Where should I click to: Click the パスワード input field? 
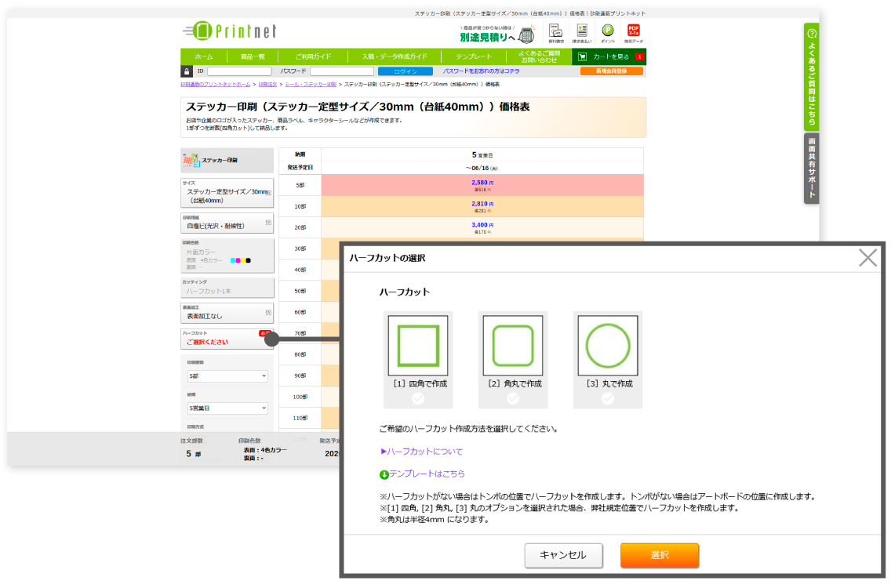341,71
